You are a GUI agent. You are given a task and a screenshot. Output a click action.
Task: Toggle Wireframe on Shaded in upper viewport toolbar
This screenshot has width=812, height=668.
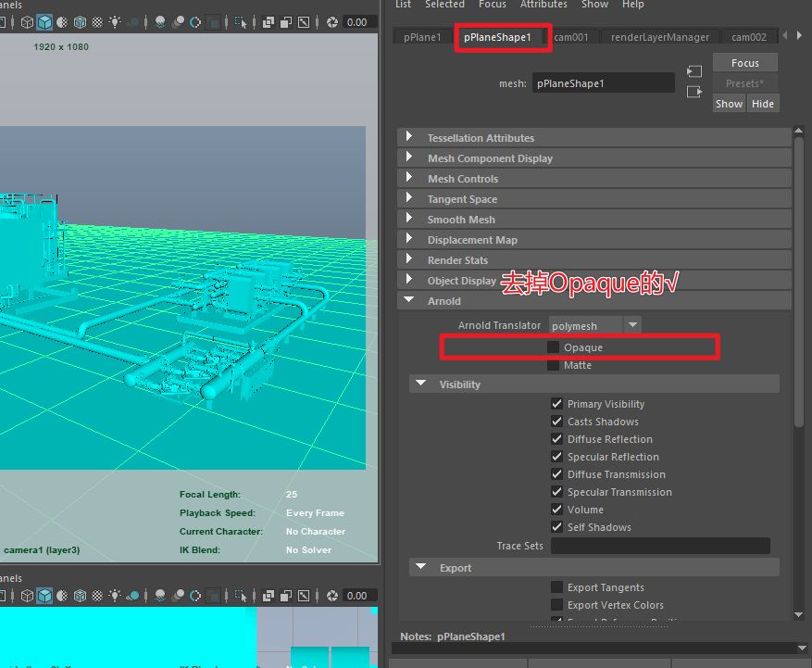pos(80,22)
